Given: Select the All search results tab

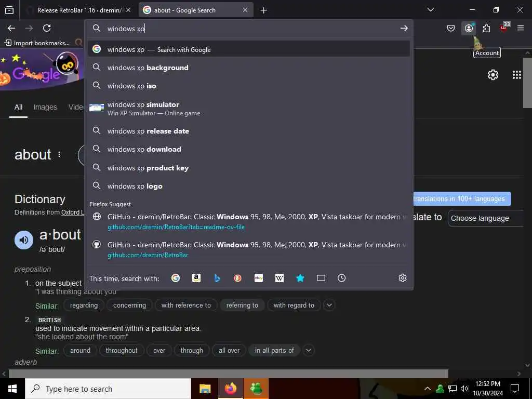Looking at the screenshot, I should 18,107.
